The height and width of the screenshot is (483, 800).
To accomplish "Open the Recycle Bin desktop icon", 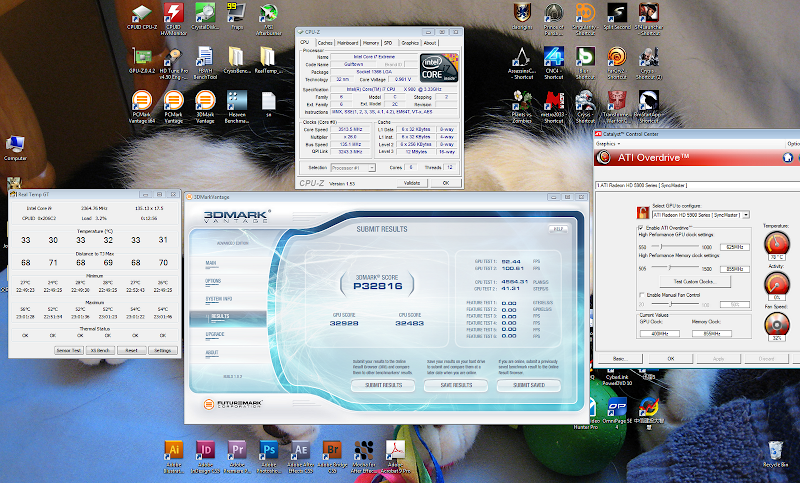I will (775, 454).
